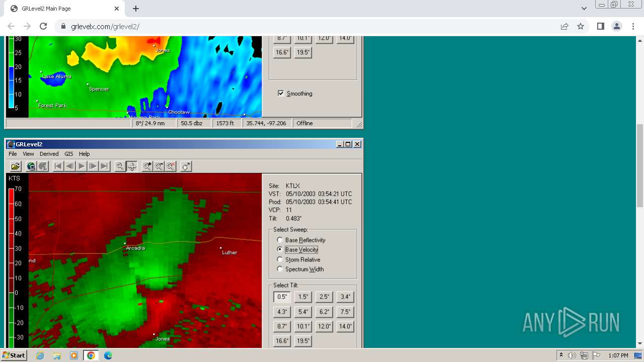Reload the page with browser refresh icon
The width and height of the screenshot is (644, 362).
point(43,26)
